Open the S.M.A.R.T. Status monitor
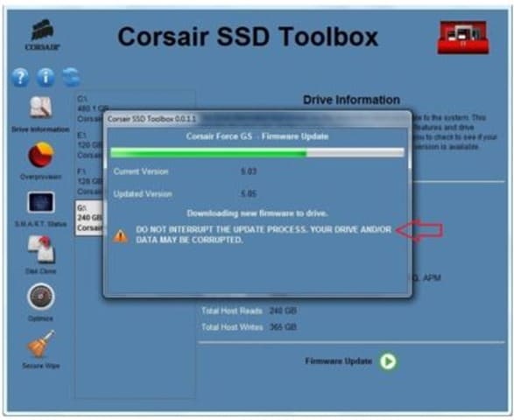 (40, 209)
